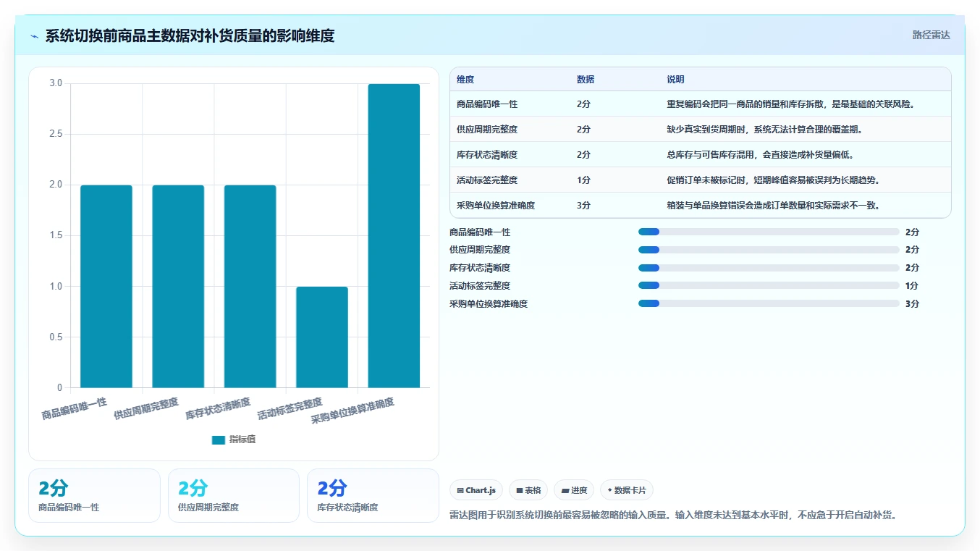Select the 数据卡片 tag chip
This screenshot has width=980, height=551.
pyautogui.click(x=627, y=490)
